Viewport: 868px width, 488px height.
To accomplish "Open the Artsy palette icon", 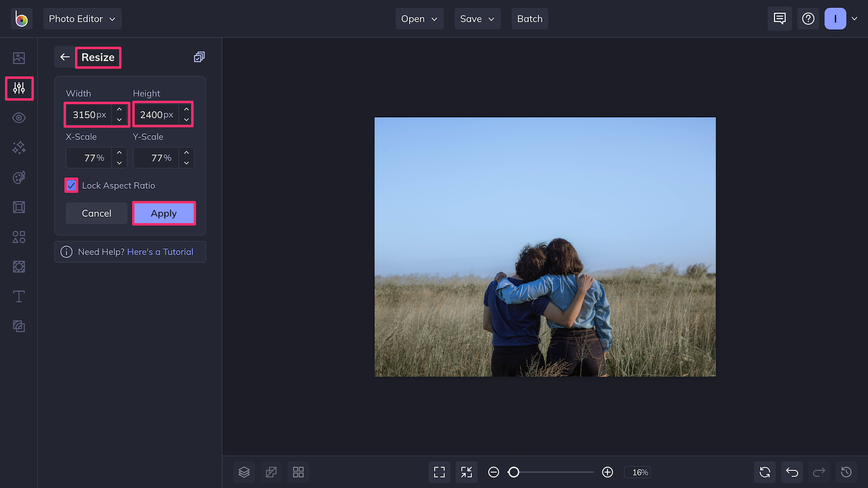I will (x=19, y=177).
